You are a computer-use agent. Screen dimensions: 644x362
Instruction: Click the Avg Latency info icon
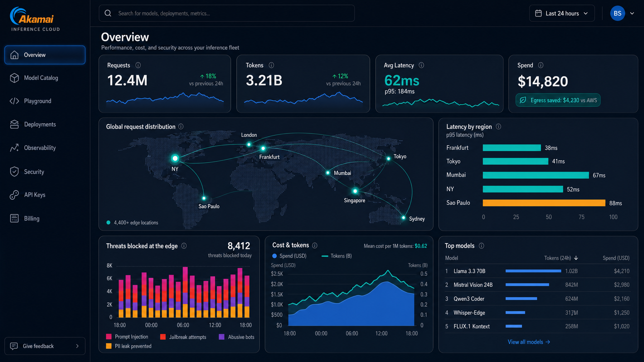click(421, 65)
